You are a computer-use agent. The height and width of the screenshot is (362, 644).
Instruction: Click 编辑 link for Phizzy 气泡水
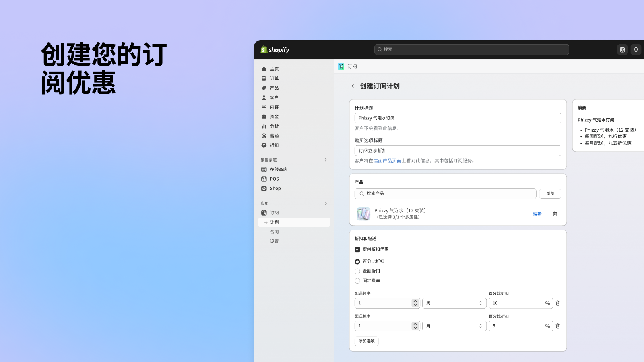(x=537, y=214)
